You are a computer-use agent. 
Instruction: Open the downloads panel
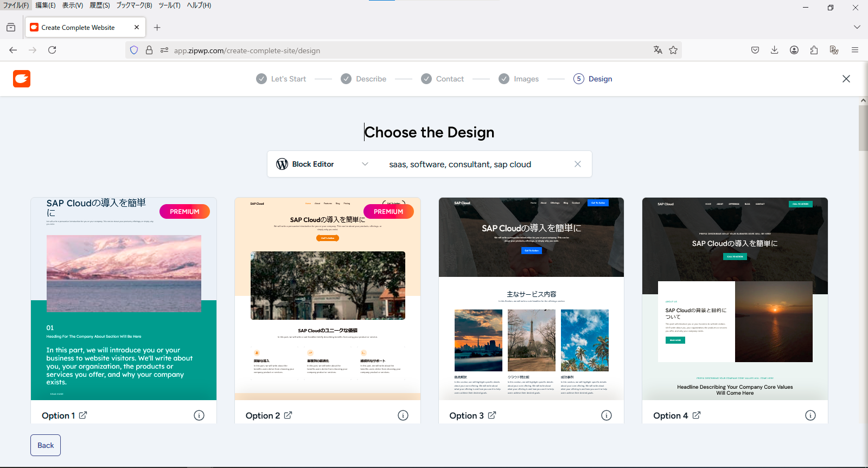click(775, 50)
